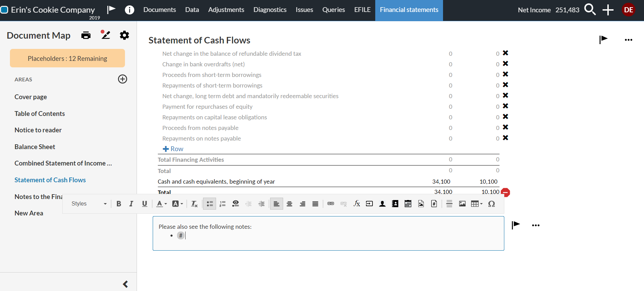This screenshot has height=291, width=644.
Task: Expand the insert table dropdown
Action: pyautogui.click(x=477, y=204)
